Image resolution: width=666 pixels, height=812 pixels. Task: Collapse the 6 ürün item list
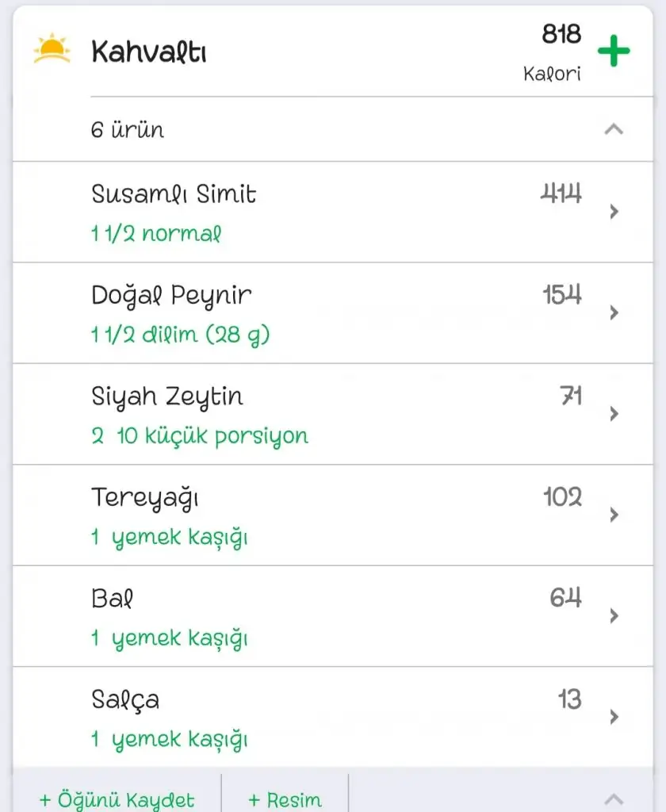[x=614, y=129]
